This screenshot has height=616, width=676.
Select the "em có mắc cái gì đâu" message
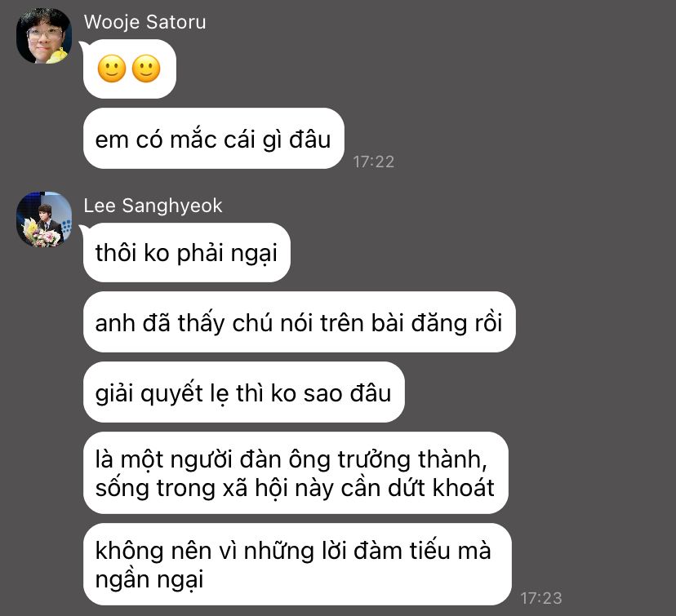213,138
